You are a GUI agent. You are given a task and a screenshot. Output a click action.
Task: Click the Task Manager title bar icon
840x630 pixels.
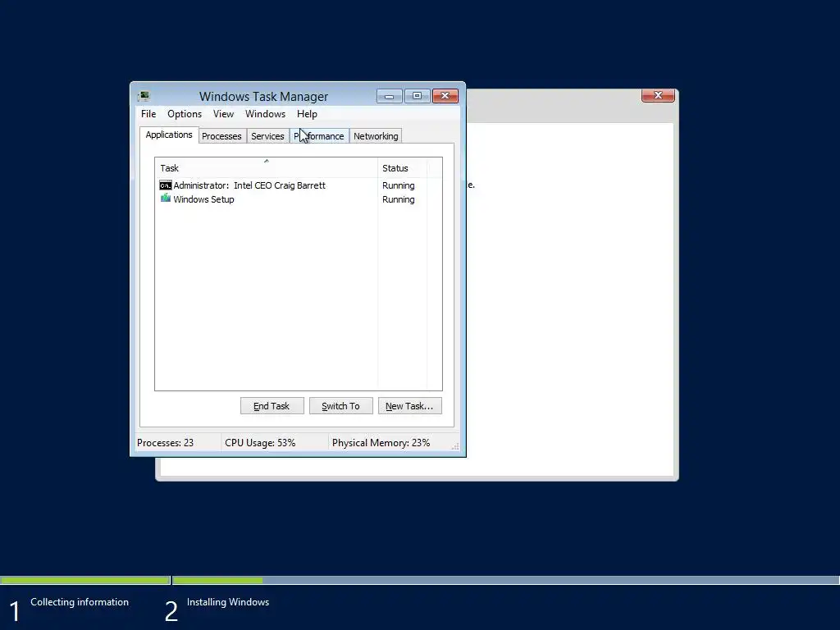point(144,97)
